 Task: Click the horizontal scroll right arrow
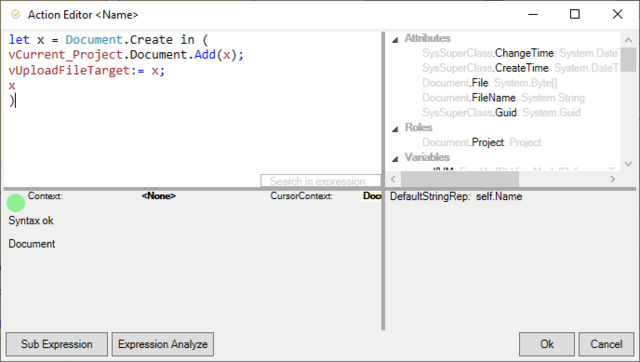point(612,179)
